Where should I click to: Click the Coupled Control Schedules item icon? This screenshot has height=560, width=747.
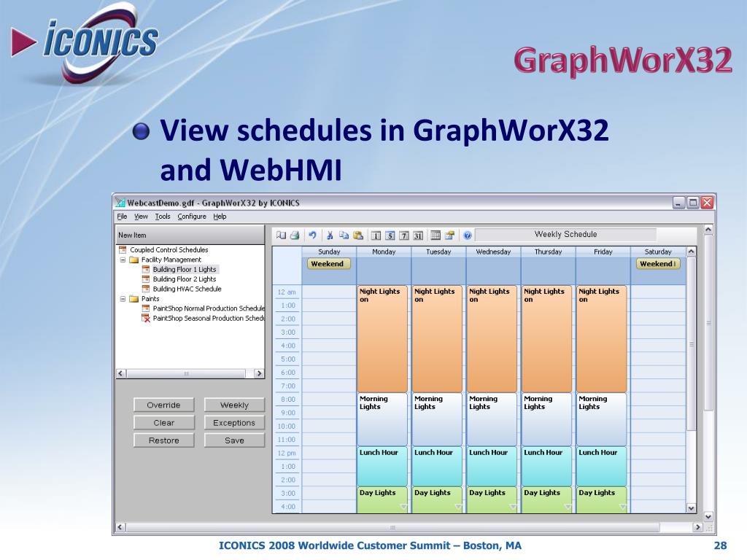click(x=123, y=249)
